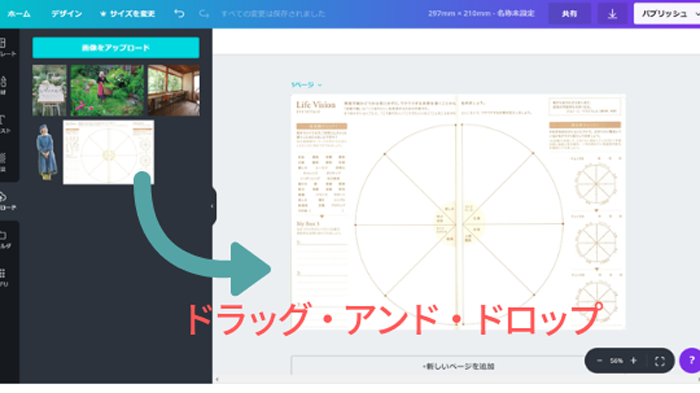Zoom out with the minus icon

[600, 360]
